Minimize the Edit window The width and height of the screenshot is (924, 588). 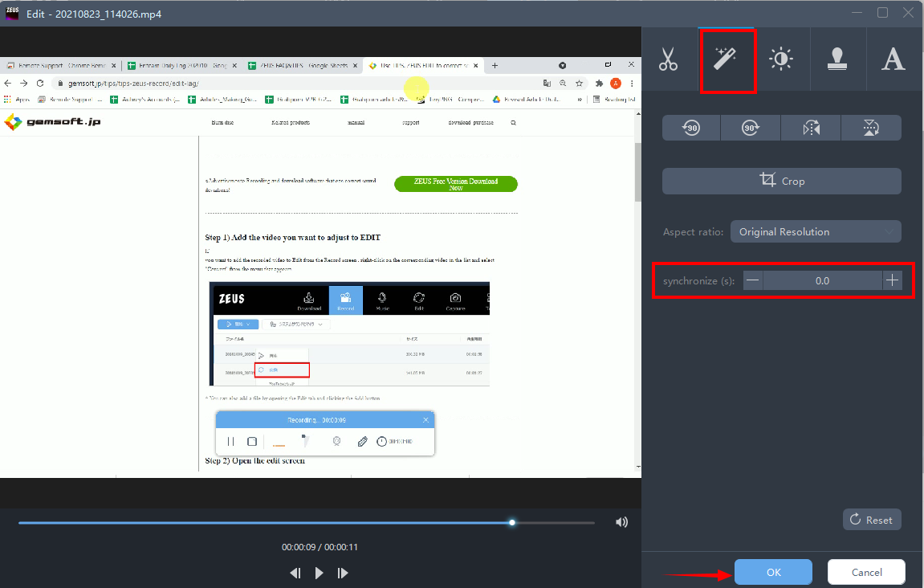click(857, 13)
